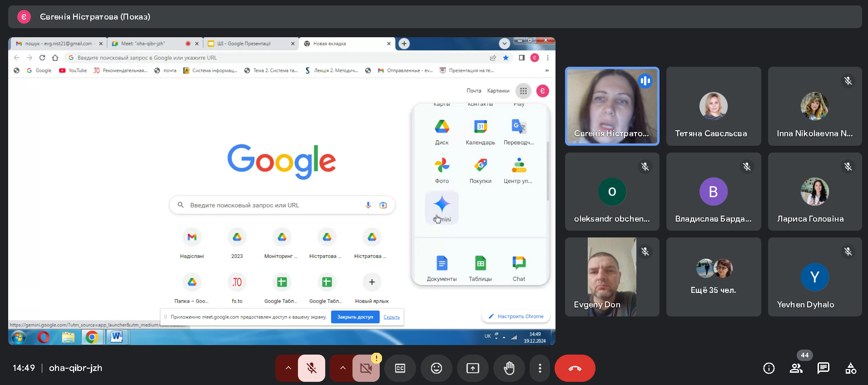Present your screen in Meet
868x385 pixels.
click(x=473, y=368)
